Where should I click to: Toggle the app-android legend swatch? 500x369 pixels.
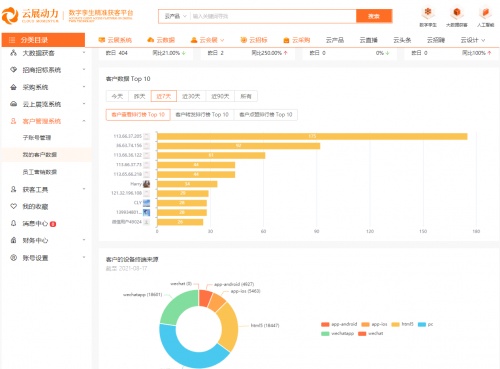325,324
